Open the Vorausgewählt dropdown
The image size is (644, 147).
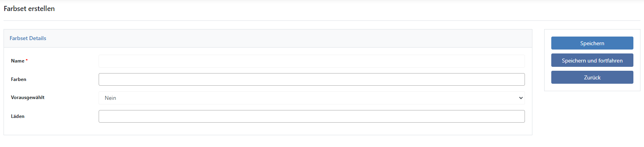coord(312,98)
